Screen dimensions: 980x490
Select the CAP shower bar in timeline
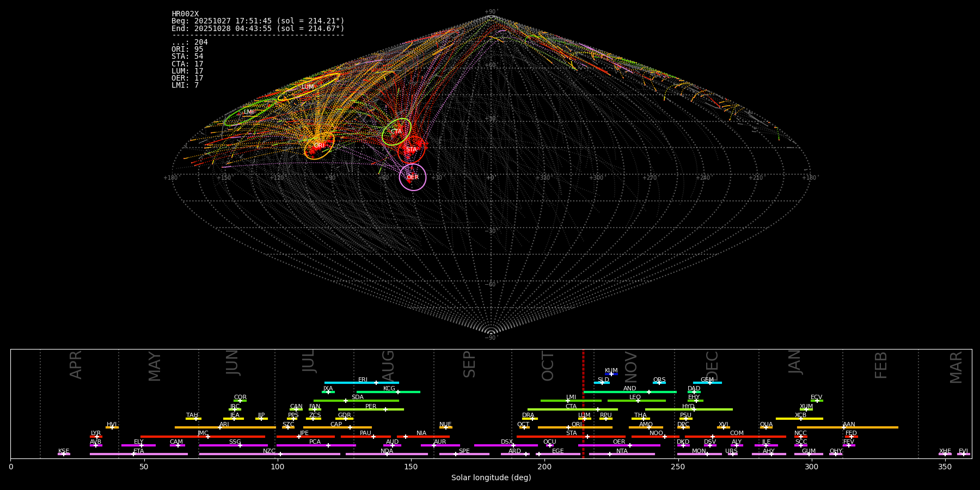pos(338,427)
